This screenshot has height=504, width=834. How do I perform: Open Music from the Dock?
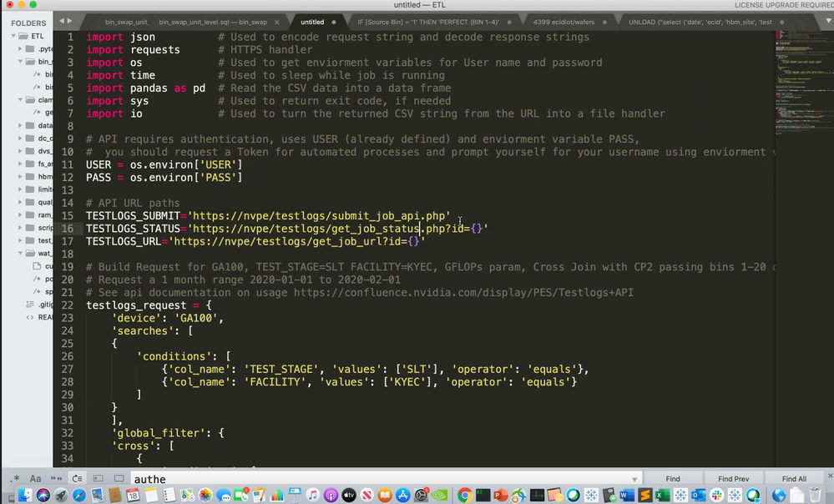tap(313, 495)
